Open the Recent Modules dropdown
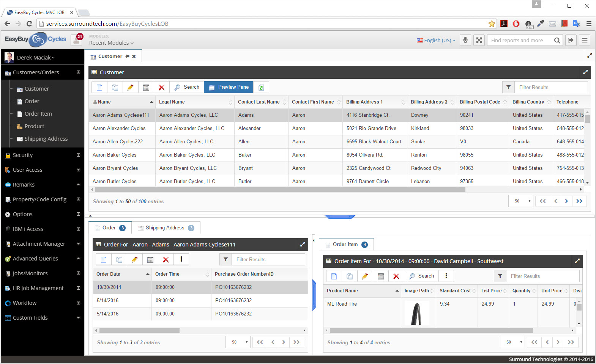The width and height of the screenshot is (596, 364). [x=111, y=43]
